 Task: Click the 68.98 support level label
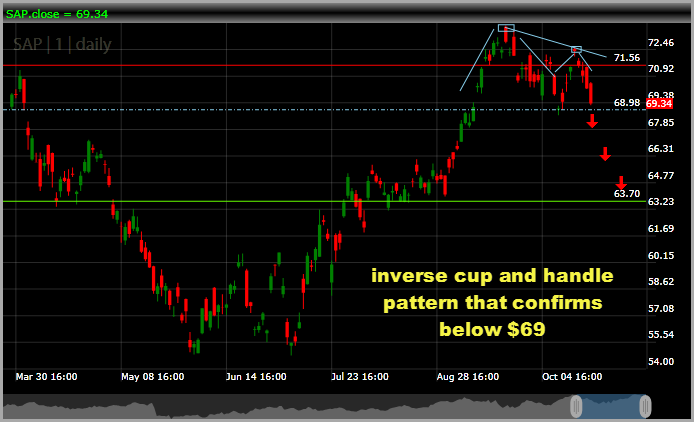coord(627,103)
